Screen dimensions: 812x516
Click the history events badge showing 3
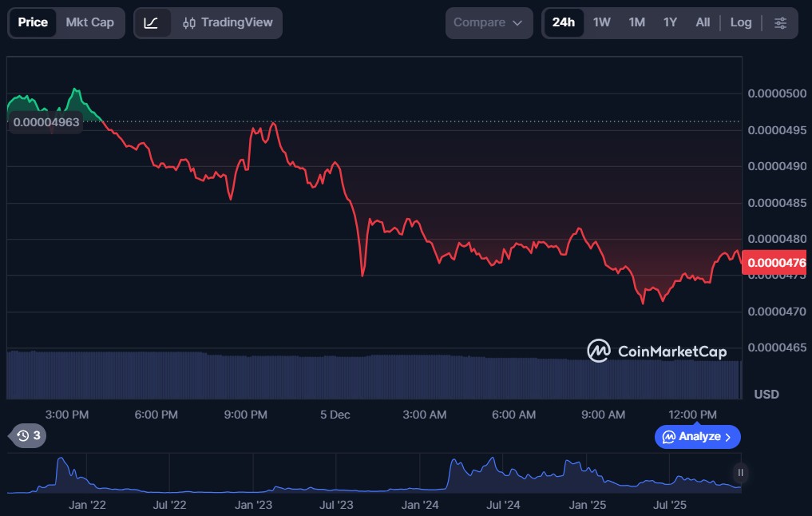point(29,435)
